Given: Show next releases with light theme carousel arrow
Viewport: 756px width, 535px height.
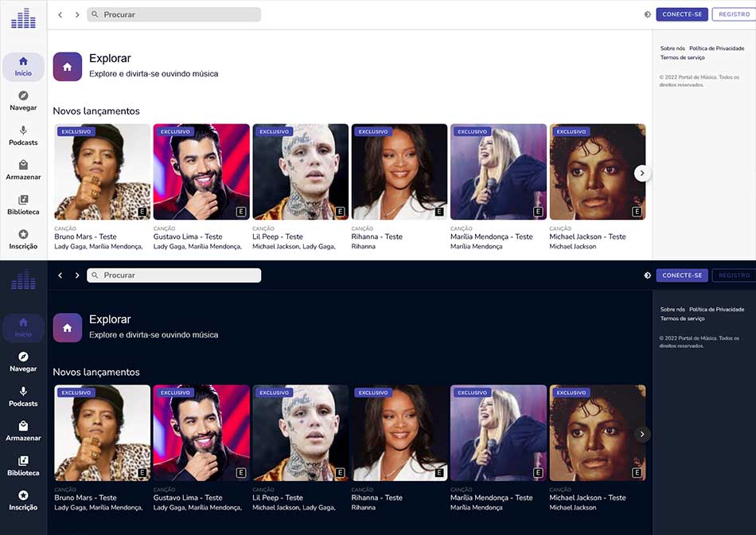Looking at the screenshot, I should (x=642, y=174).
